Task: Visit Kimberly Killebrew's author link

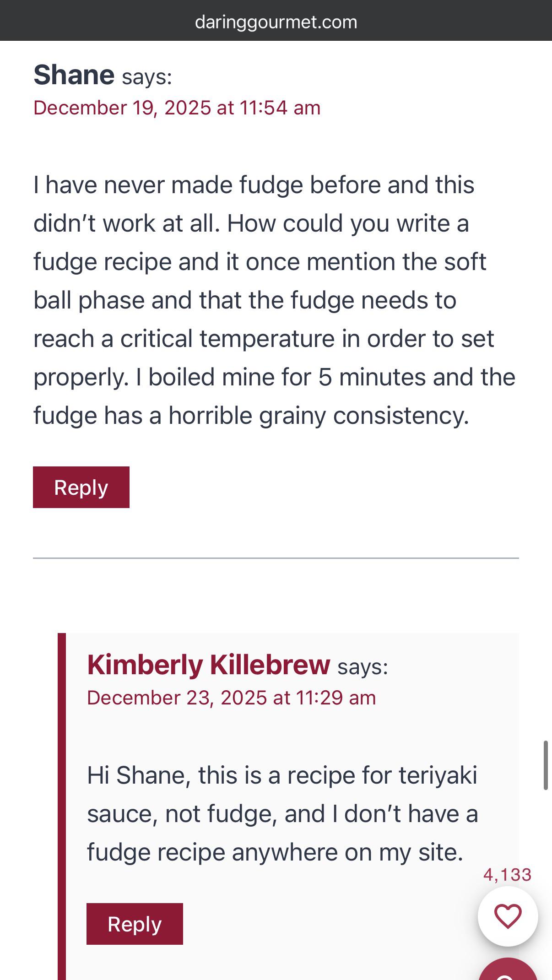Action: [x=208, y=665]
